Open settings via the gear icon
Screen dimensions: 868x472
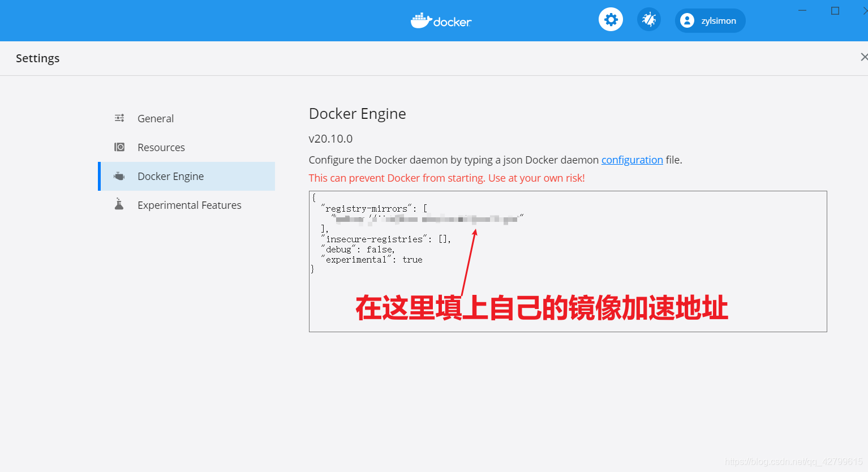pos(611,20)
